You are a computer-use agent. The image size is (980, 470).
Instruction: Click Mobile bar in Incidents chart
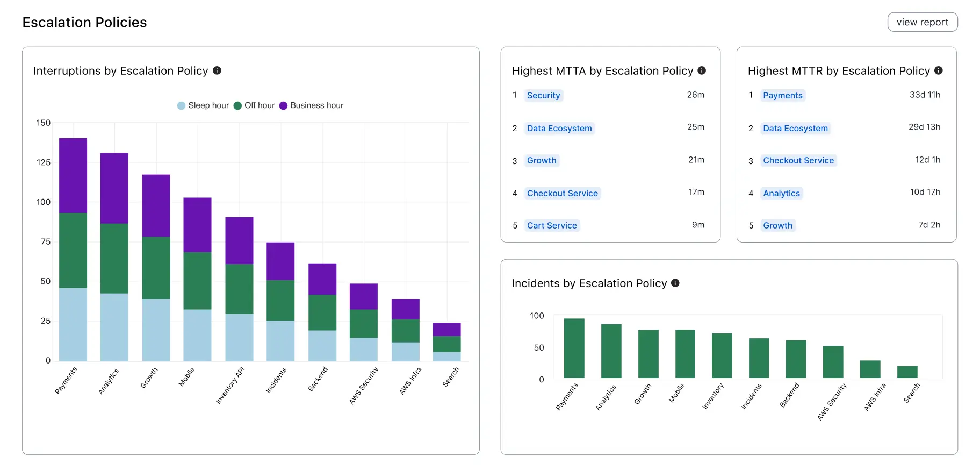(x=685, y=354)
